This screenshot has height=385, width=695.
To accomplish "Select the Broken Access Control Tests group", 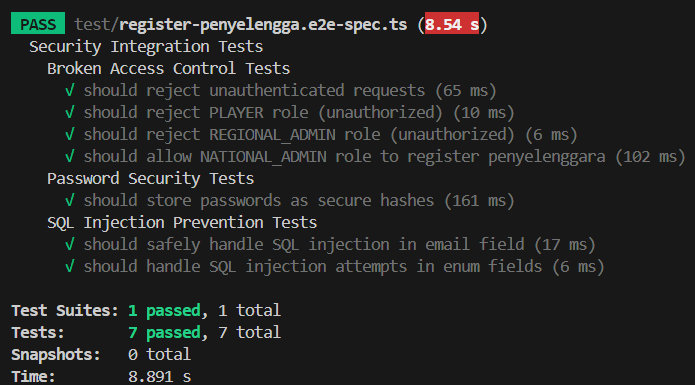I will pyautogui.click(x=168, y=69).
